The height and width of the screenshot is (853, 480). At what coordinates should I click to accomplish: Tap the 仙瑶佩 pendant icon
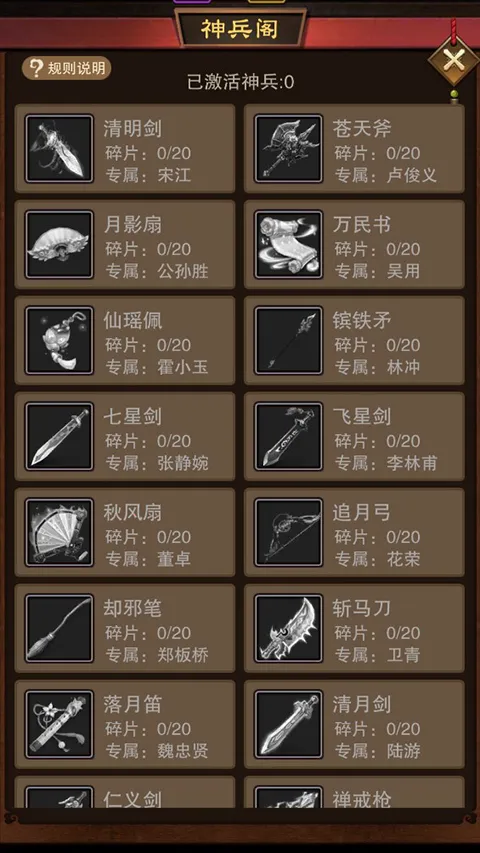coord(59,341)
